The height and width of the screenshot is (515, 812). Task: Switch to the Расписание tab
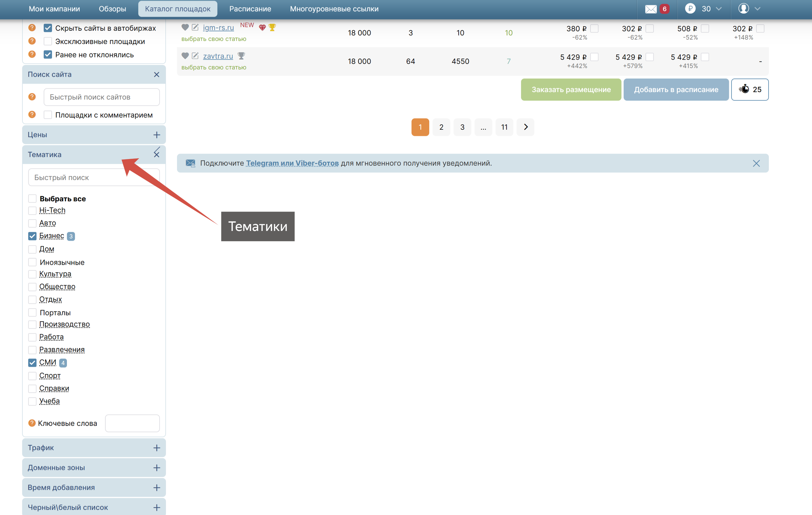pos(250,9)
